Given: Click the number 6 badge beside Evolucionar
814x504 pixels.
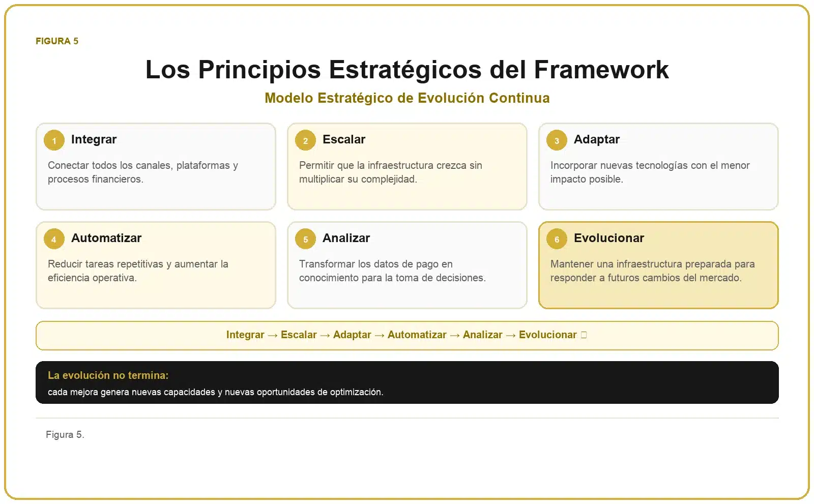Looking at the screenshot, I should (x=557, y=239).
